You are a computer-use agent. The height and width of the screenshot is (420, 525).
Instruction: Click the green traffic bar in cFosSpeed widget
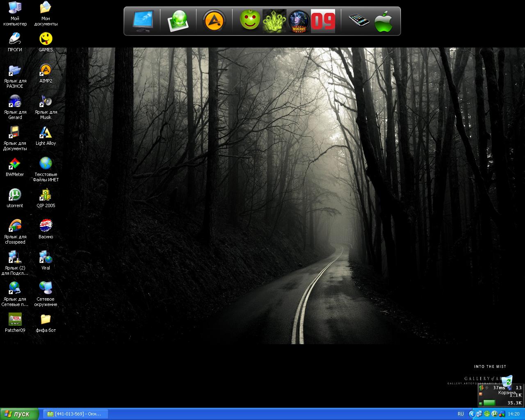(x=489, y=403)
